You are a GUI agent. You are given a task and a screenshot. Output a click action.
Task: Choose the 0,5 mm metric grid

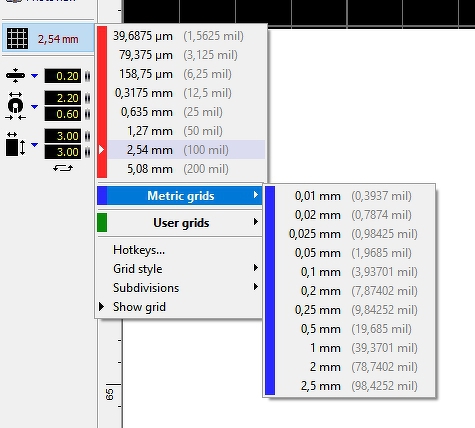click(x=355, y=329)
